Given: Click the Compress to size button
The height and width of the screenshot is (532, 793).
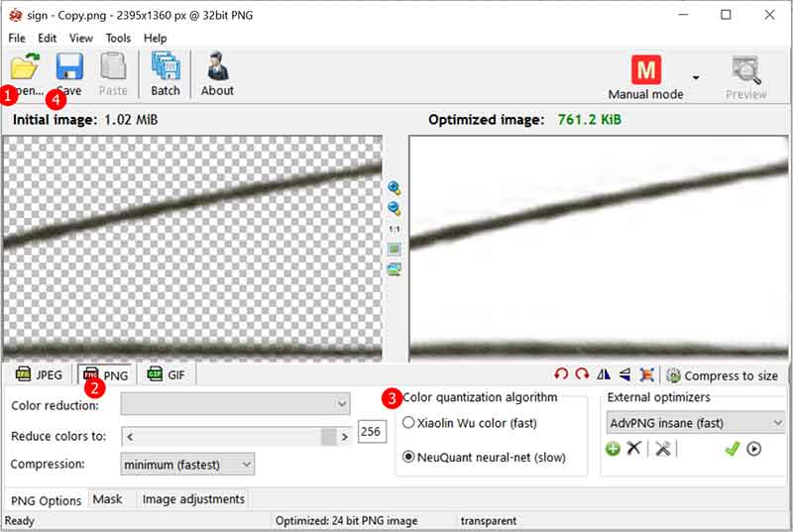Looking at the screenshot, I should point(721,375).
